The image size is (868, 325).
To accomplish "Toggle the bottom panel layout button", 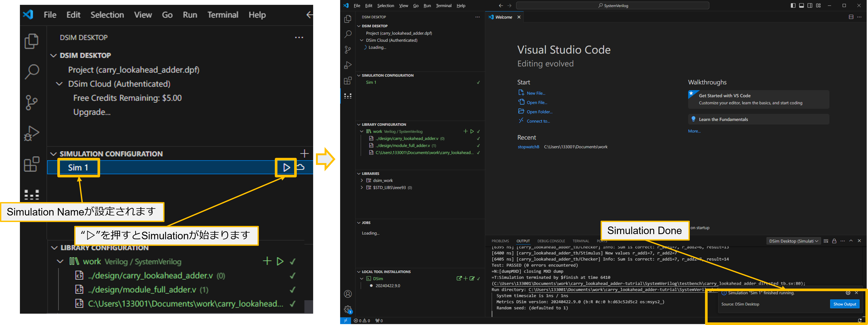I will tap(801, 5).
